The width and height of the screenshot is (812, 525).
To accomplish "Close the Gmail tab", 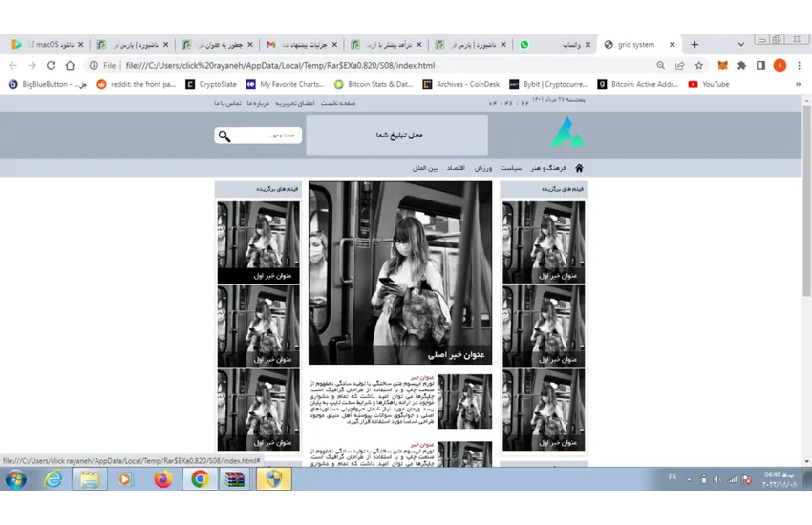I will pyautogui.click(x=334, y=45).
